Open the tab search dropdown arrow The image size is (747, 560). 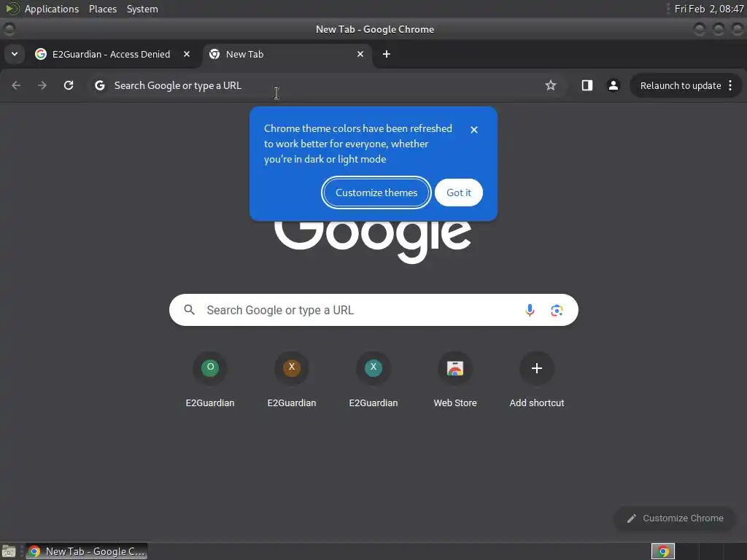coord(15,54)
